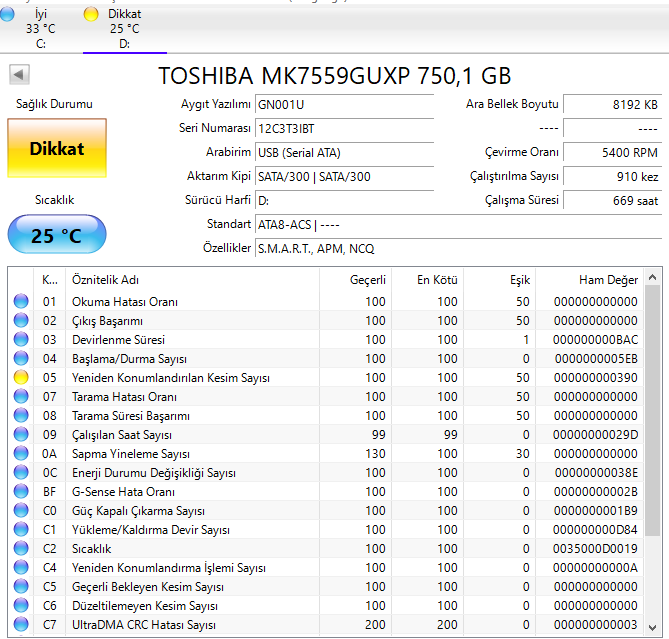Click the yellow Dikkat disk status circle at top

coord(91,14)
